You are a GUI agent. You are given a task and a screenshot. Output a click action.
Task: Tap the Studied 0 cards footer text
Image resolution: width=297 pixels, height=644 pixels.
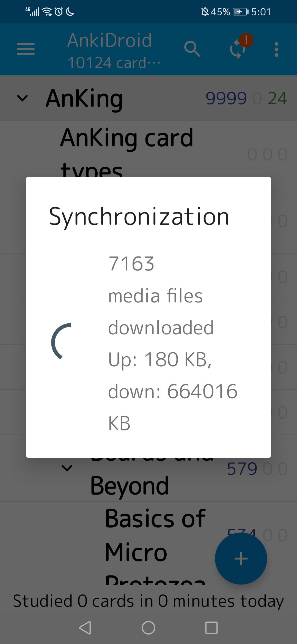[148, 600]
